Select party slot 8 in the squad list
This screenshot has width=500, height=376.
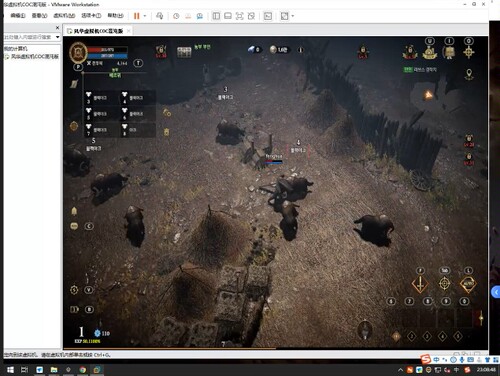coord(137,130)
